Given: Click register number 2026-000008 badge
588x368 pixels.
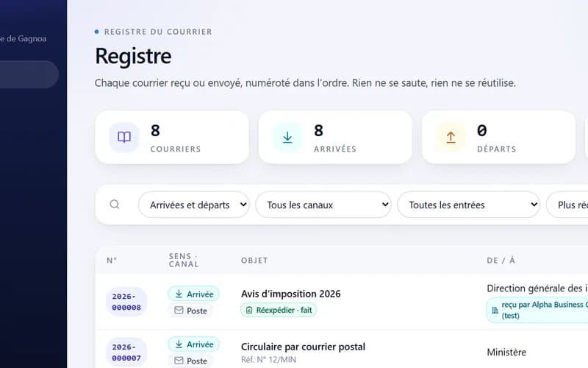Looking at the screenshot, I should pyautogui.click(x=126, y=302).
